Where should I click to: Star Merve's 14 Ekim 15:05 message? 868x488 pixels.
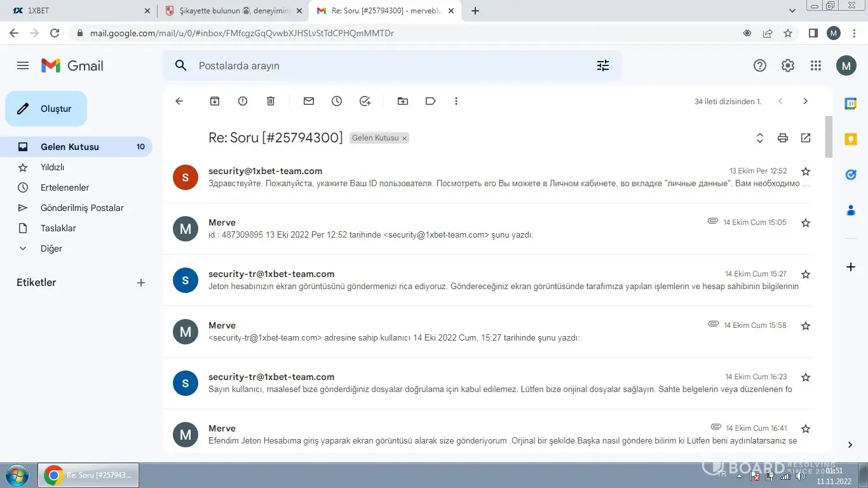point(806,223)
